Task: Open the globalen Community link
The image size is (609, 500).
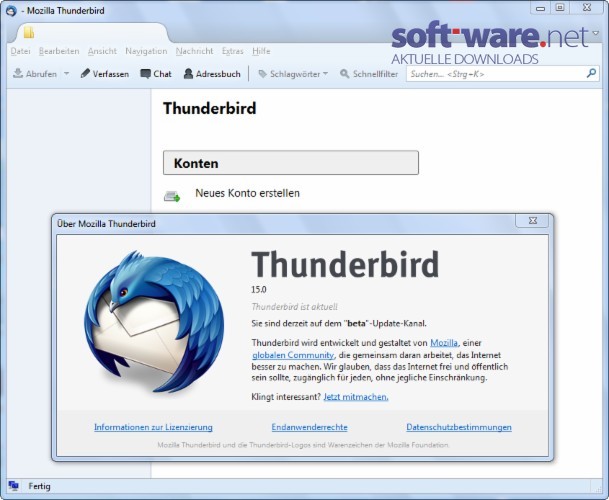Action: pyautogui.click(x=293, y=355)
